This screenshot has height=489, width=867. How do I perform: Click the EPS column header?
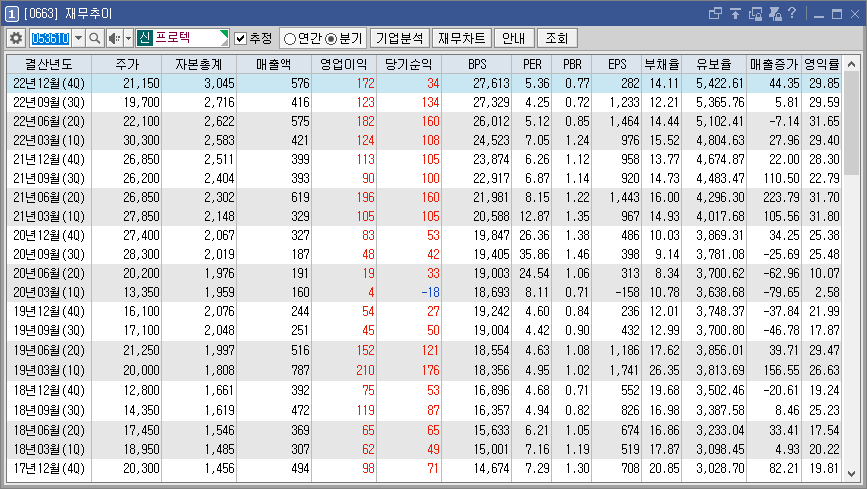click(617, 64)
